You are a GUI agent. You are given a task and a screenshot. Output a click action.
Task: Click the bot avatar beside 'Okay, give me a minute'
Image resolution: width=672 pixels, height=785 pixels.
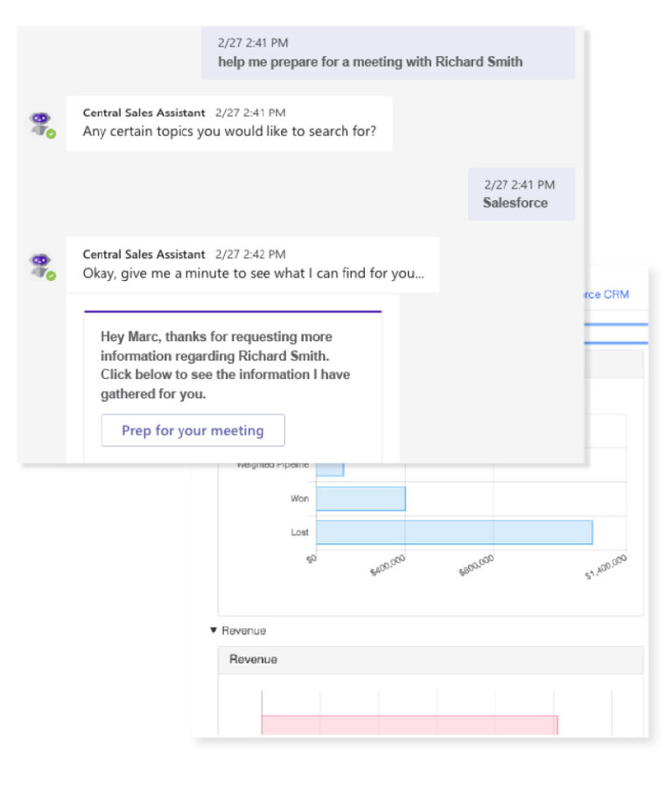(40, 265)
